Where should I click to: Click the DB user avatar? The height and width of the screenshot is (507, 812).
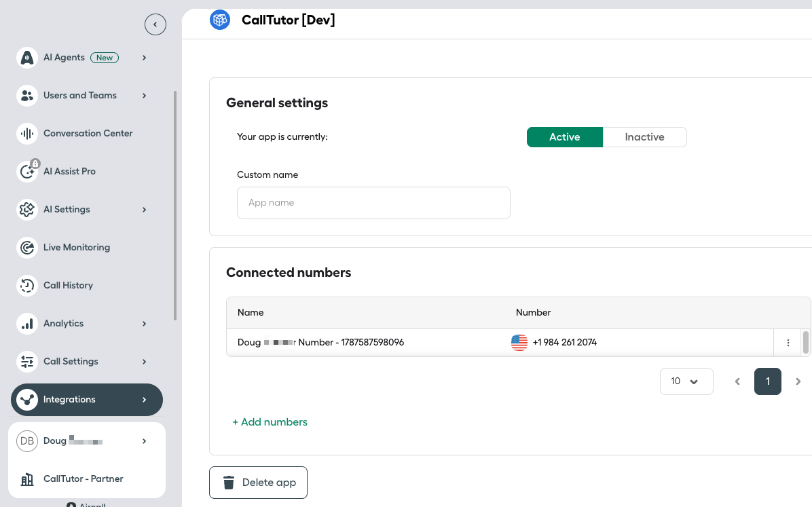(27, 441)
